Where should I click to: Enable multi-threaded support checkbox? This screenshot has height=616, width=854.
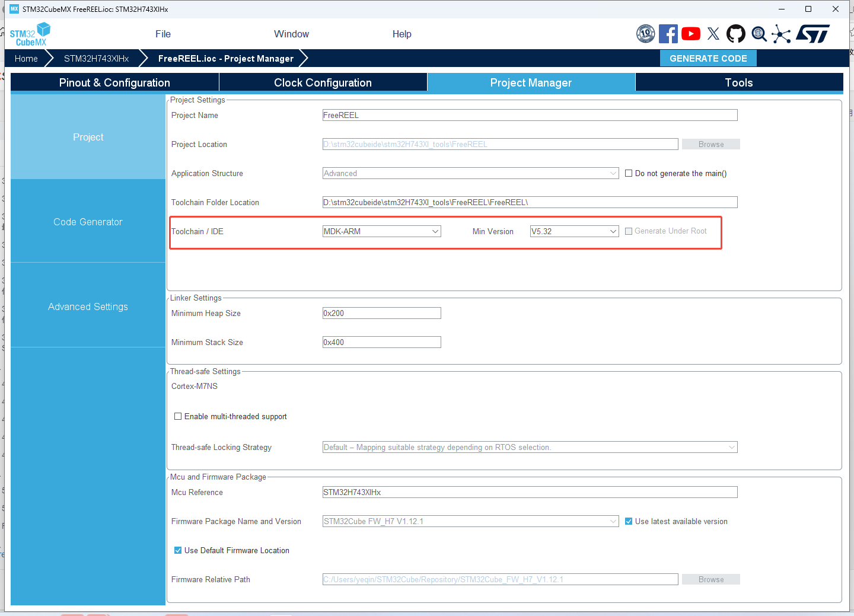click(x=178, y=416)
